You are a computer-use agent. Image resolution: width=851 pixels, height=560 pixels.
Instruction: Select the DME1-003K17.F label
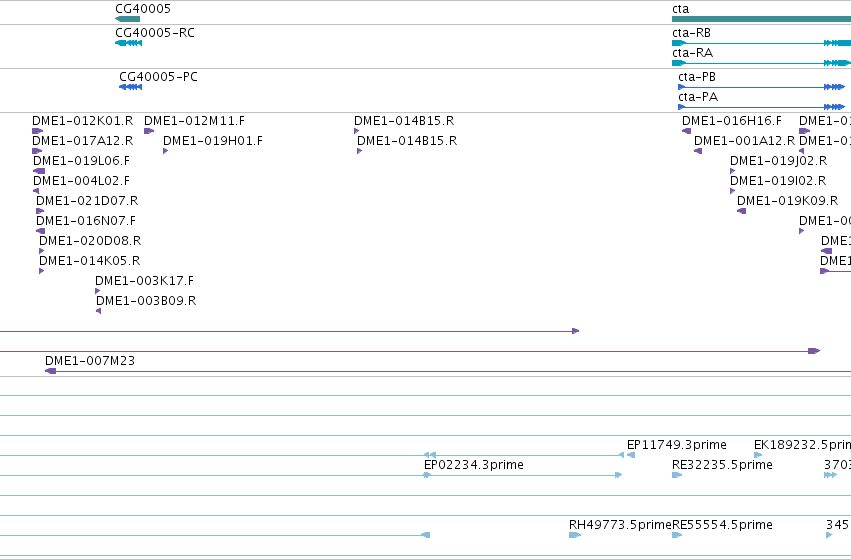[144, 281]
